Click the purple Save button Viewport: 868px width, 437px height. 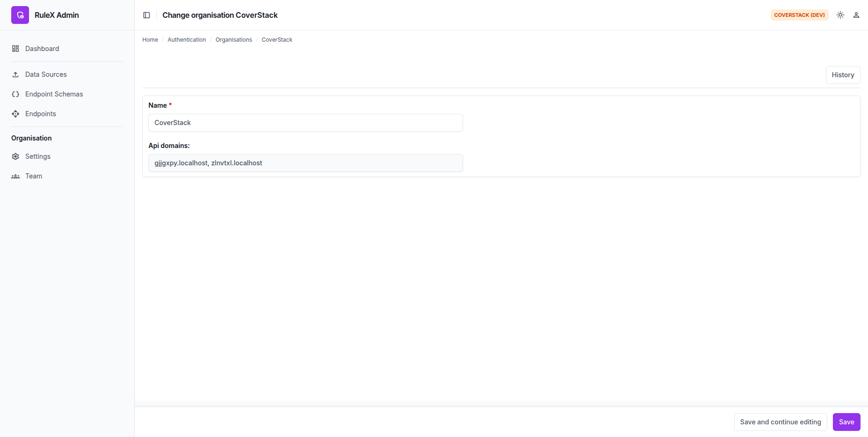846,422
